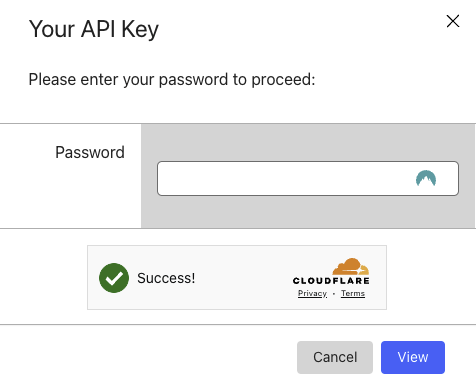The height and width of the screenshot is (389, 476).
Task: Click the blank space beneath the Password label
Action: [x=71, y=194]
